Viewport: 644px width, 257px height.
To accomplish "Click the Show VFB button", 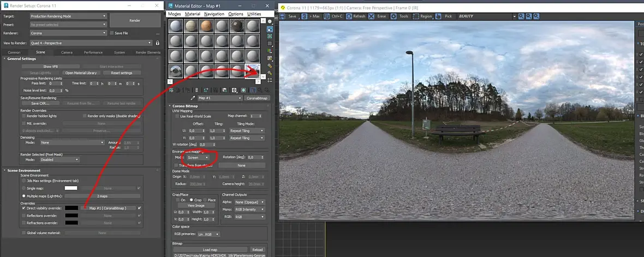I will 51,67.
